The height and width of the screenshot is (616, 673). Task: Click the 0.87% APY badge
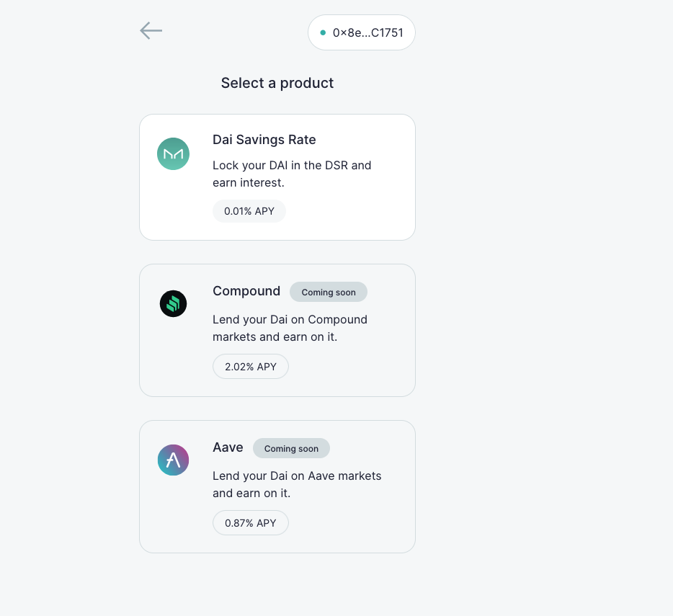tap(251, 523)
